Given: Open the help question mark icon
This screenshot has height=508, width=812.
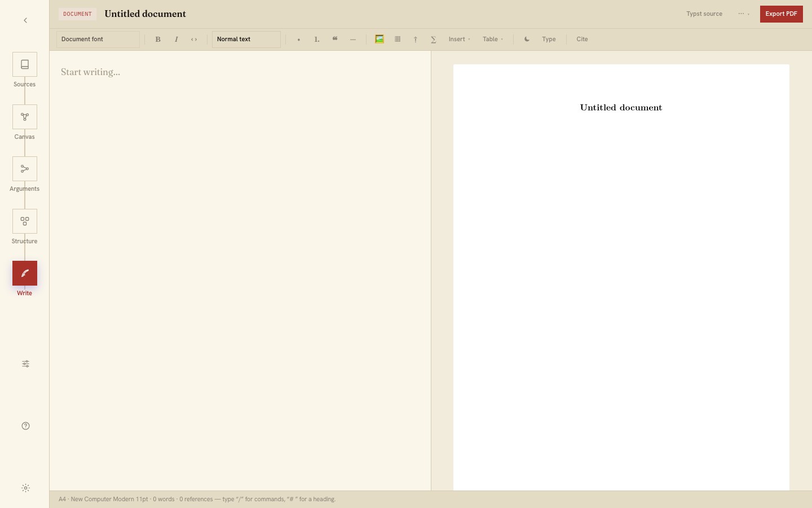Looking at the screenshot, I should 25,426.
